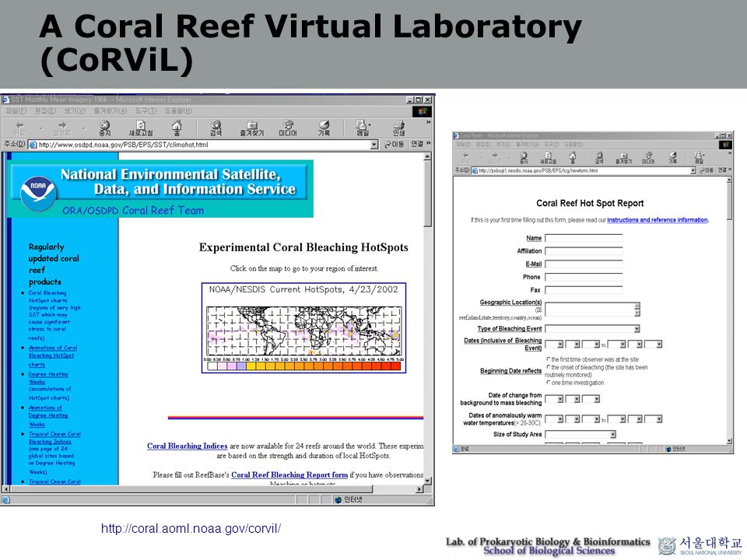Open the Tools (도구) menu in the SST window
The width and height of the screenshot is (747, 560).
click(x=146, y=111)
